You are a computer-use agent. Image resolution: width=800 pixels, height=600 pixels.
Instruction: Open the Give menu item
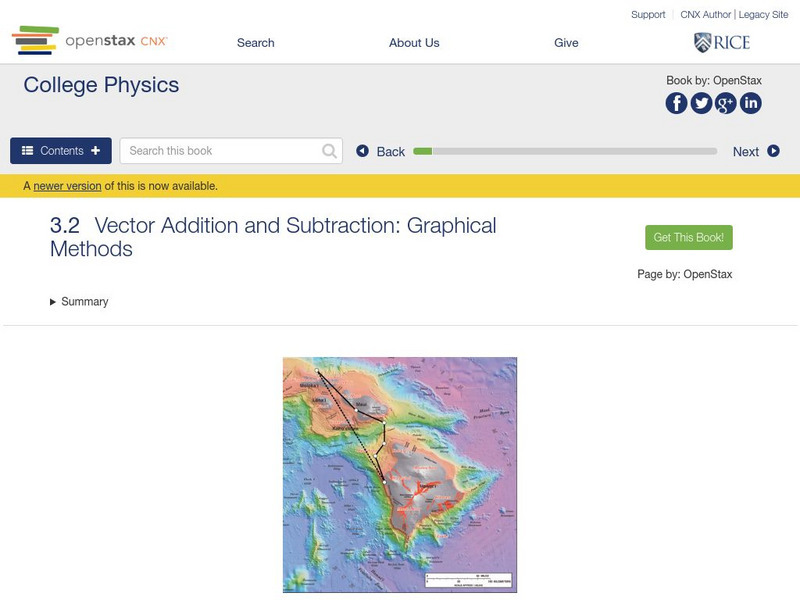click(x=566, y=43)
